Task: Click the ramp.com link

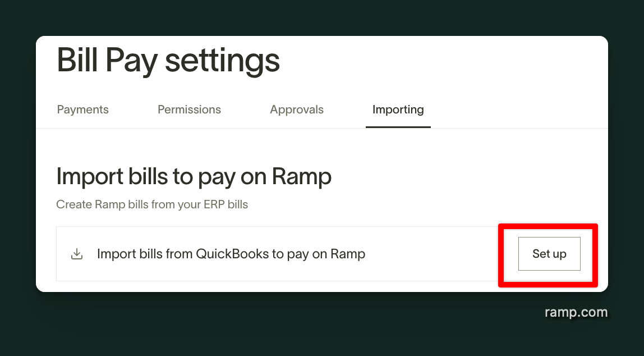Action: click(577, 312)
